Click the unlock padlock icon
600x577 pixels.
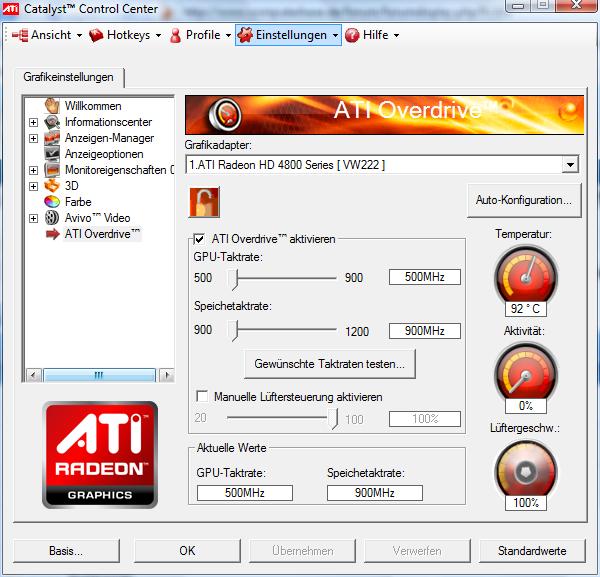point(204,202)
